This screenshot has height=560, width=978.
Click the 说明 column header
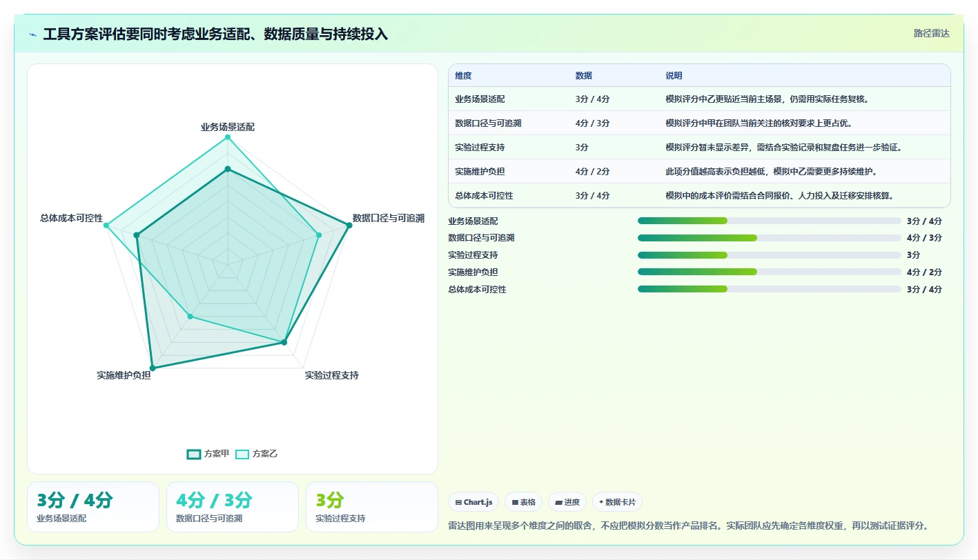click(x=674, y=76)
